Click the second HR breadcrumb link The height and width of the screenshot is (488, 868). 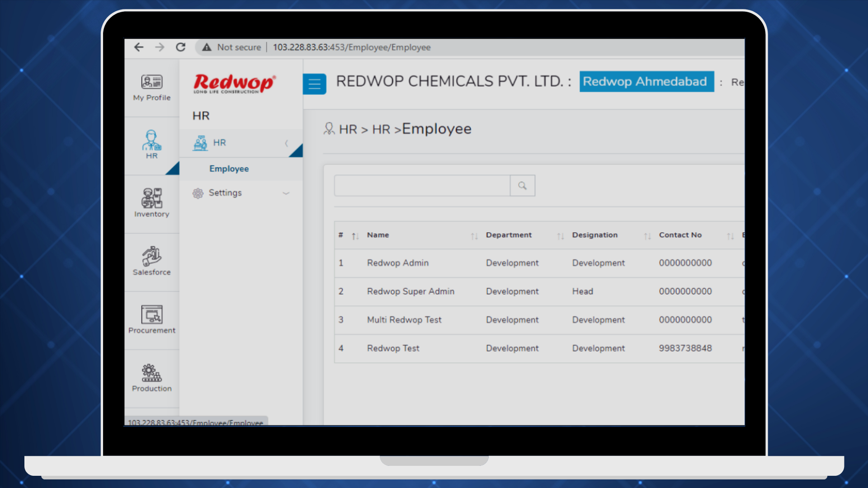pos(381,130)
